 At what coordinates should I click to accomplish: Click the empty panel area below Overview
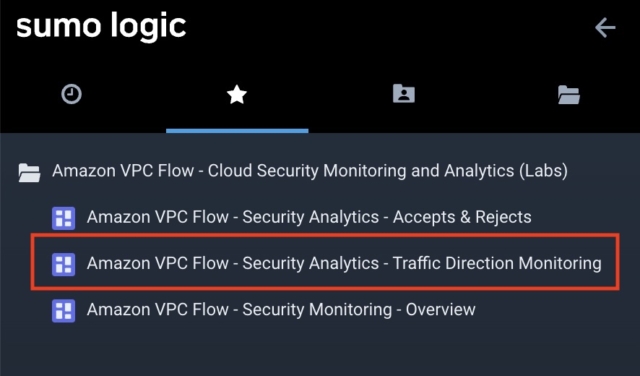pos(320,351)
